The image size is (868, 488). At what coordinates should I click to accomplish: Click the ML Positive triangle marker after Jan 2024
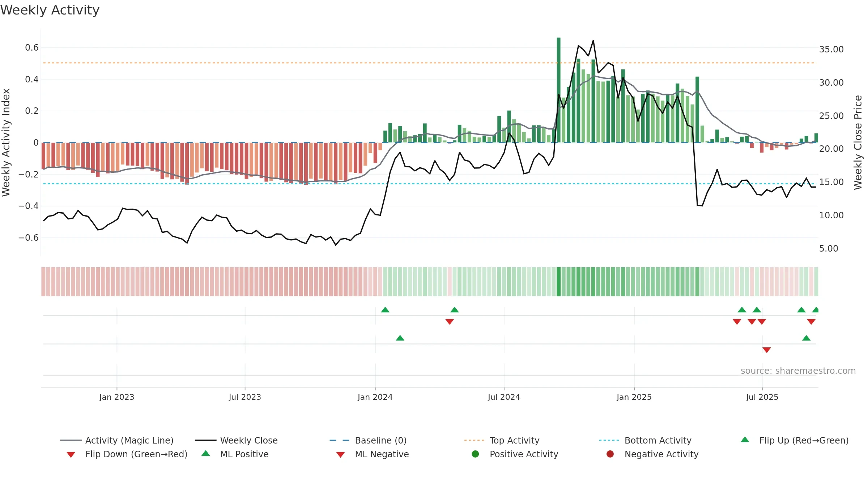(400, 338)
